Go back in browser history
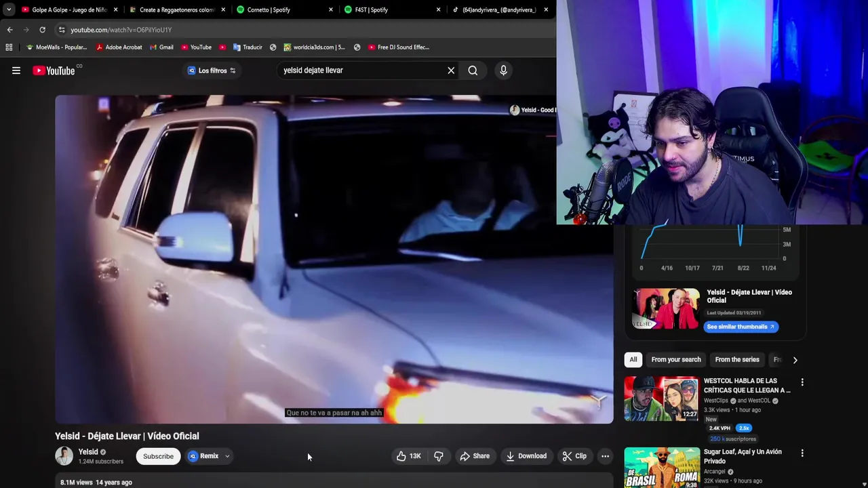 tap(9, 30)
